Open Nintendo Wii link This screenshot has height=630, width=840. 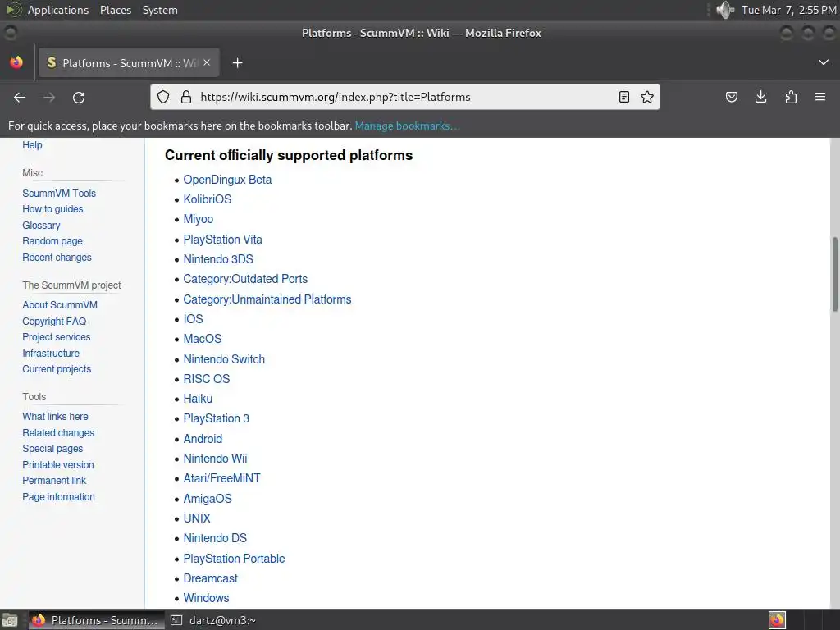coord(215,459)
